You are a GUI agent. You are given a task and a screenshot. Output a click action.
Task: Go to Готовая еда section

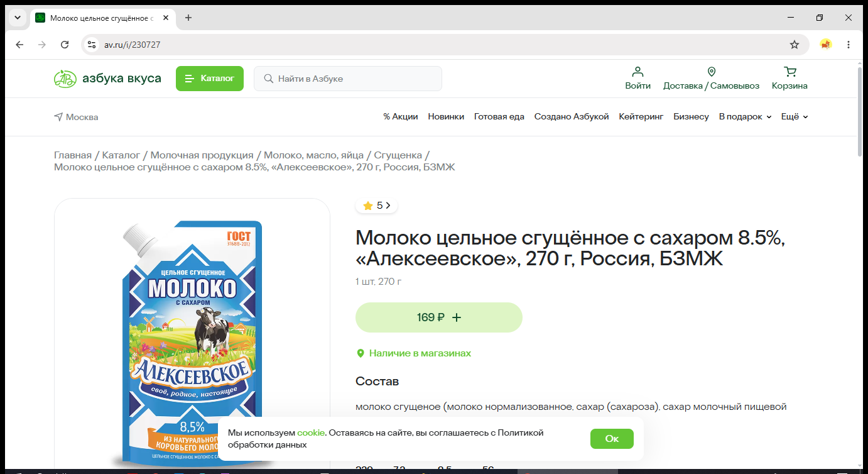[x=499, y=117]
